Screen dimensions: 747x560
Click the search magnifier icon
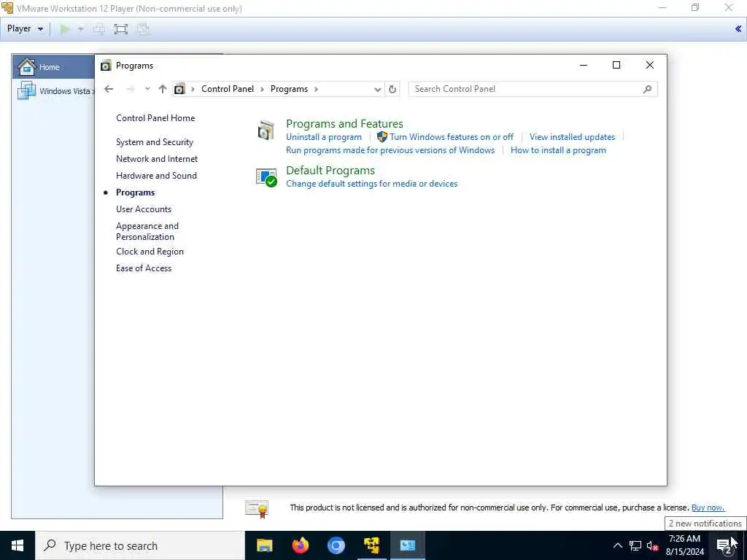coord(647,89)
